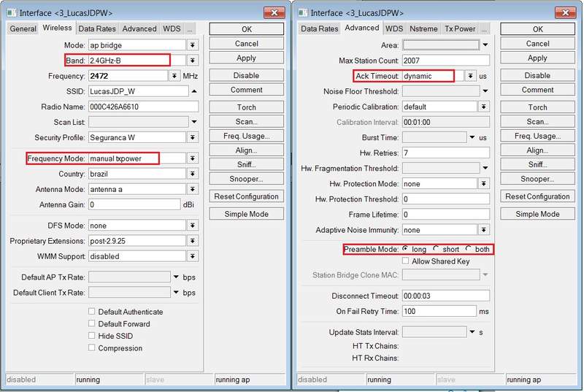
Task: Enable Compression checkbox
Action: 92,347
